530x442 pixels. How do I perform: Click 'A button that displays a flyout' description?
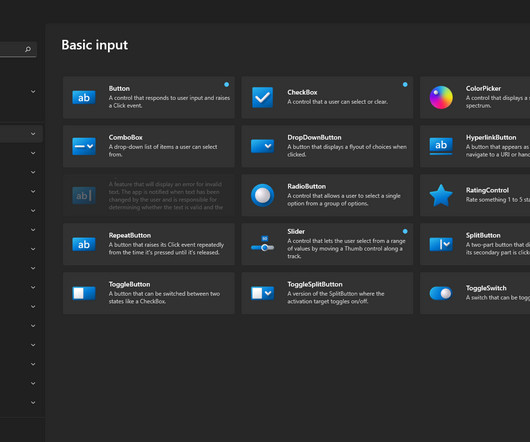click(347, 151)
